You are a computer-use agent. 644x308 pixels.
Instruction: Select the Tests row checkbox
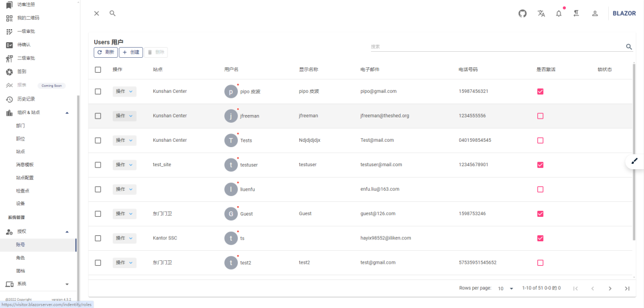pyautogui.click(x=98, y=140)
